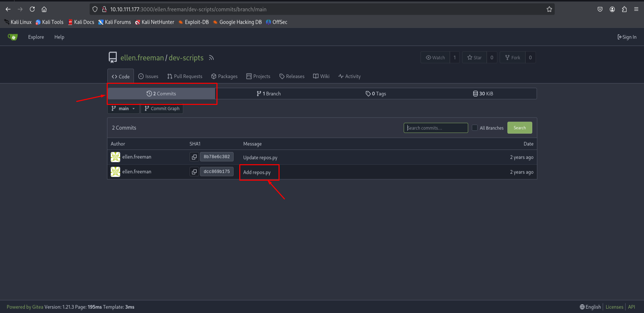644x313 pixels.
Task: Click the insecure connection padlock icon
Action: (104, 9)
